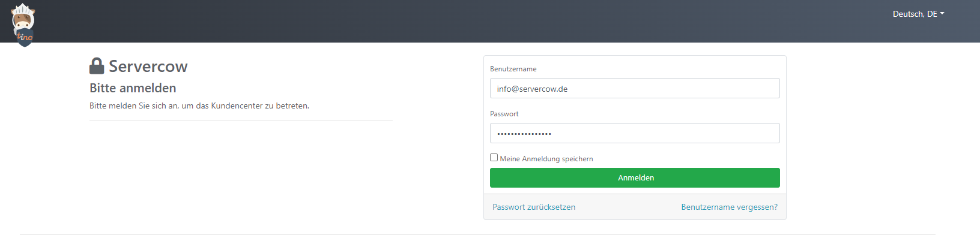Click the tinc cow logo
This screenshot has width=980, height=235.
[23, 25]
